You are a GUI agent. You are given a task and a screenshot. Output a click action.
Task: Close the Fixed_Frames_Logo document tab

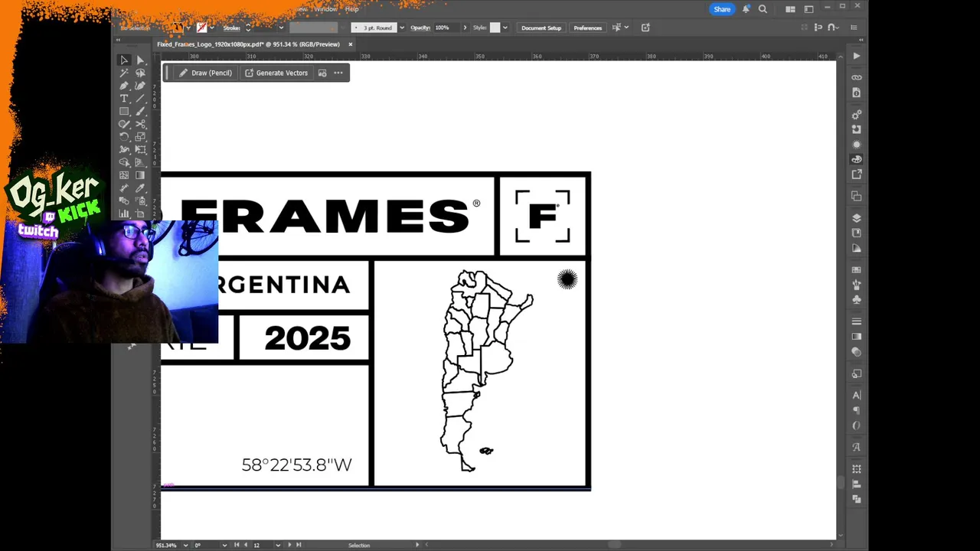click(x=351, y=44)
